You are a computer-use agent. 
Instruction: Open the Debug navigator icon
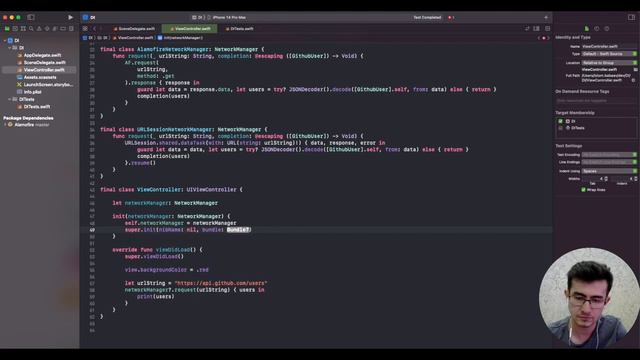55,29
